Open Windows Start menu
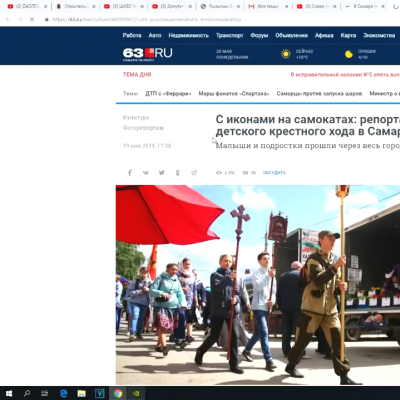This screenshot has height=400, width=400. tap(9, 394)
